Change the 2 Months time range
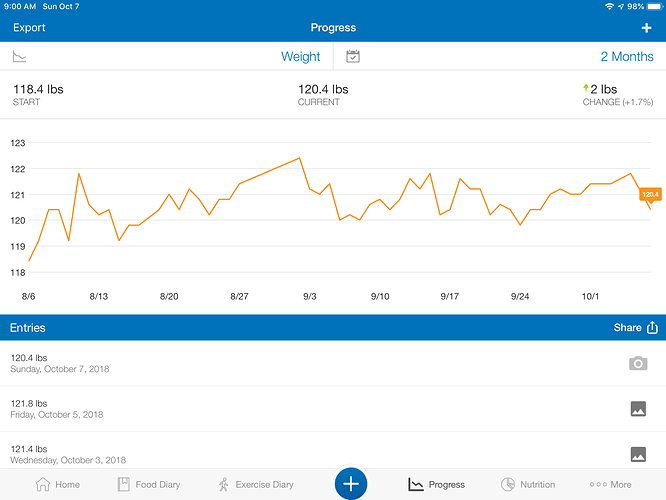This screenshot has width=666, height=500. [x=626, y=56]
